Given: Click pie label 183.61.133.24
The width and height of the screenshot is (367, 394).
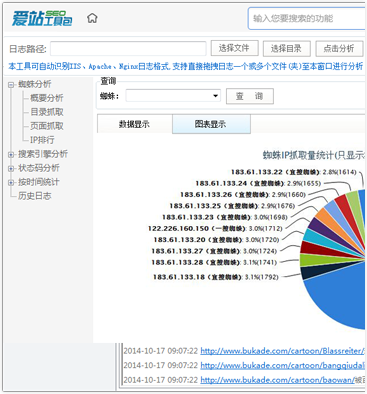Looking at the screenshot, I should pyautogui.click(x=258, y=183).
